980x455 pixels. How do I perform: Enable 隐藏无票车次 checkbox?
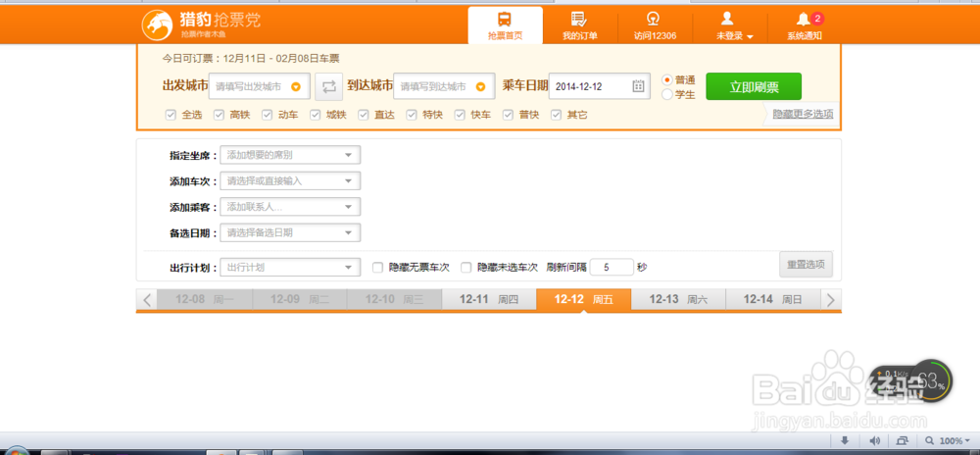(377, 268)
